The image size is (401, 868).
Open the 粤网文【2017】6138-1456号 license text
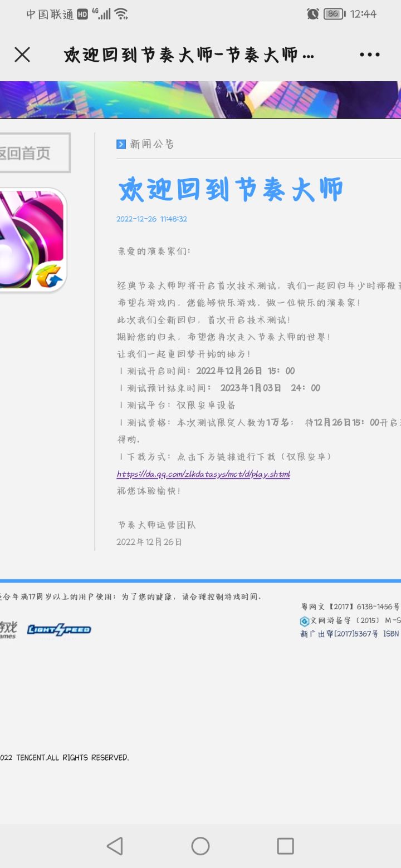coord(350,606)
